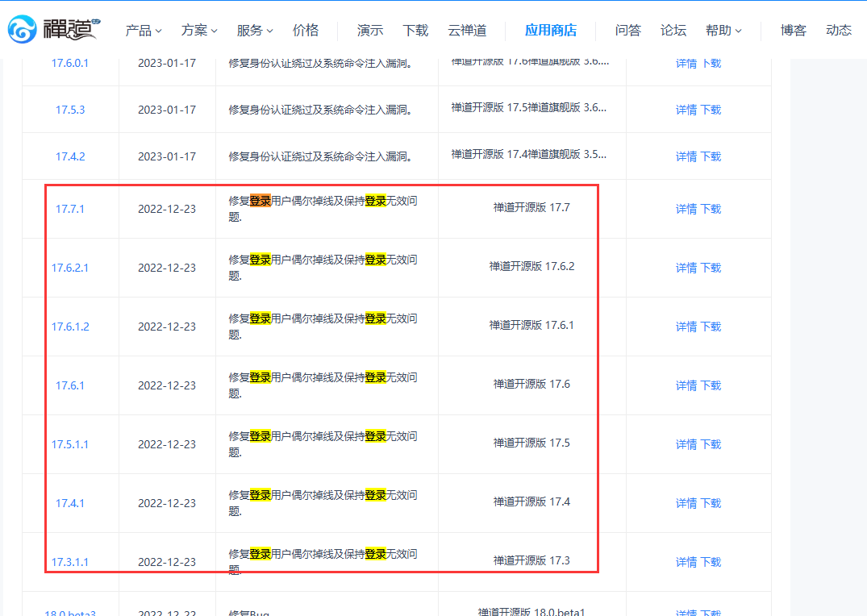Select compatibility text 禅道开源版 17.3
Image resolution: width=867 pixels, height=616 pixels.
point(531,560)
